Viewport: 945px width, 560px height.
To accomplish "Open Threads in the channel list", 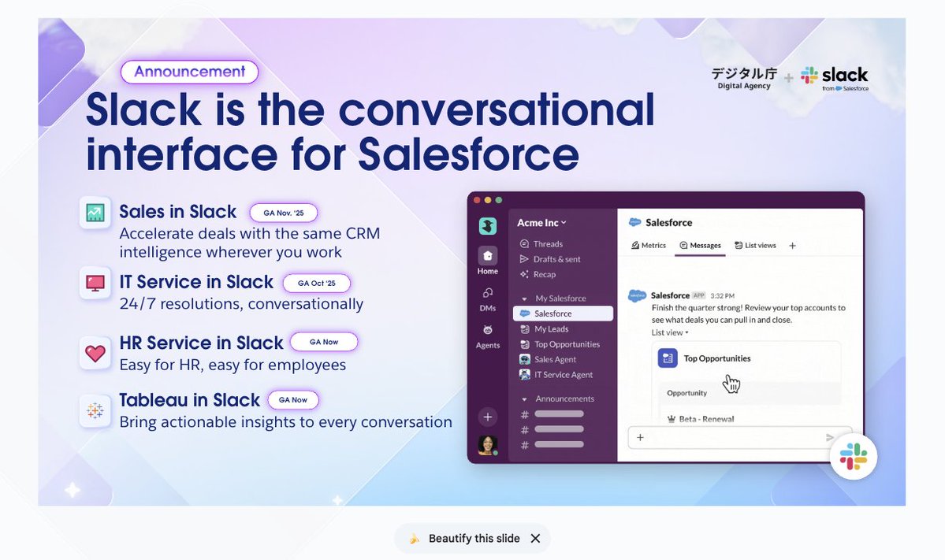I will [548, 243].
